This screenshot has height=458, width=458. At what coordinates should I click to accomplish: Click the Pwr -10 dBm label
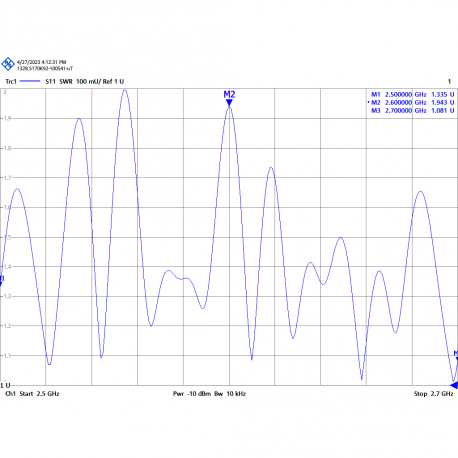(192, 394)
